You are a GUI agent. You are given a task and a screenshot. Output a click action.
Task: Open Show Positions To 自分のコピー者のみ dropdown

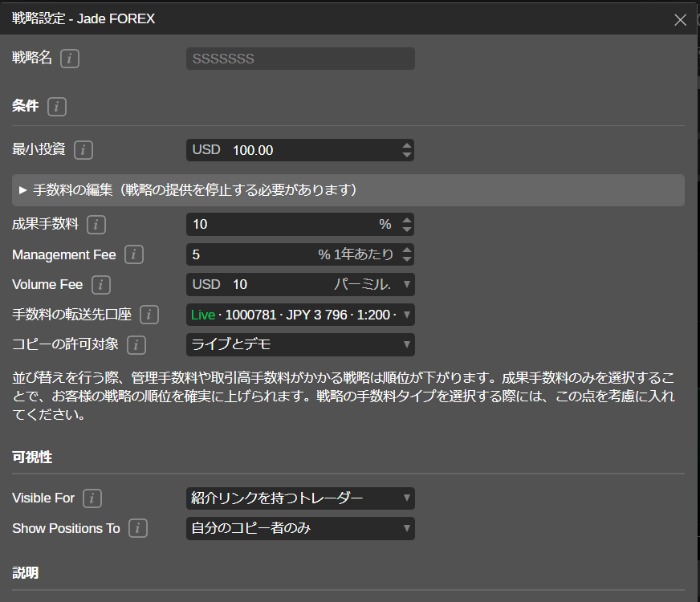pos(300,528)
